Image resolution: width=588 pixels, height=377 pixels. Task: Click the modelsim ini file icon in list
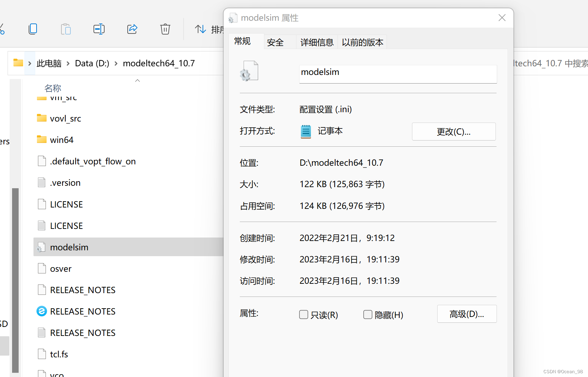tap(41, 247)
